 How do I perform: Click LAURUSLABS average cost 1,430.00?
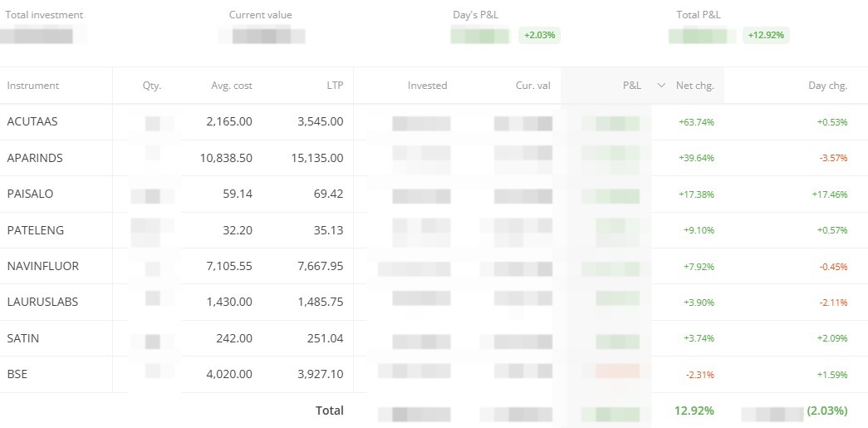point(229,302)
